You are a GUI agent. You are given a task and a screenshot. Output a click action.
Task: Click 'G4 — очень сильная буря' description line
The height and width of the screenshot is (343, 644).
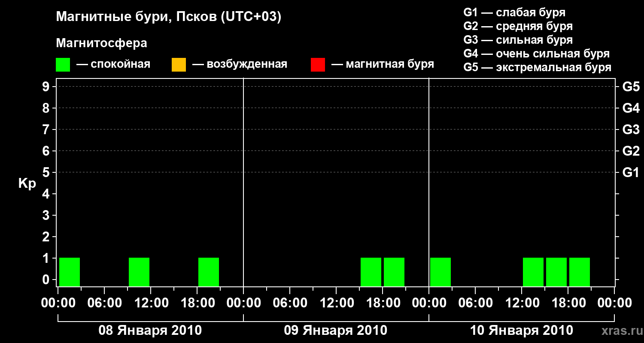(x=537, y=54)
